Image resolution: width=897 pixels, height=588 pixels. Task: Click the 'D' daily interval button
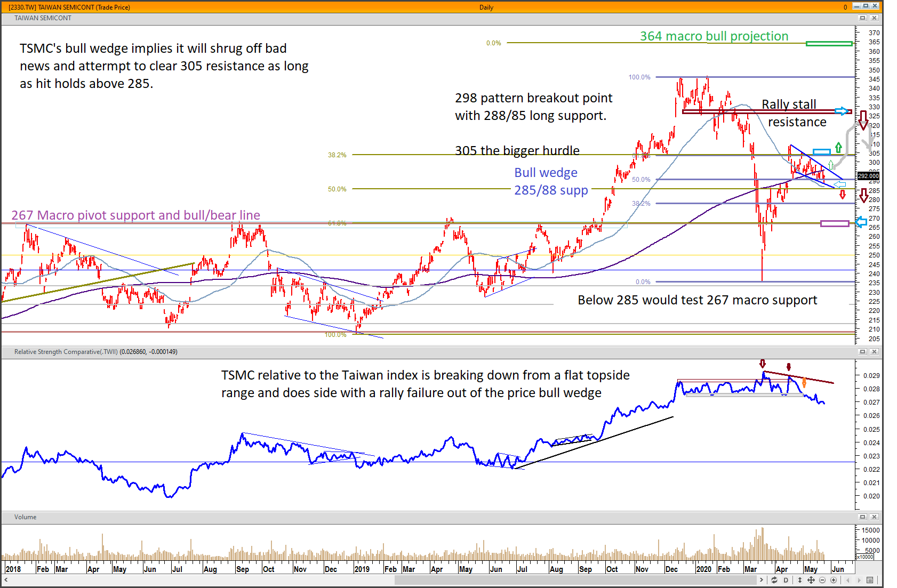tap(786, 580)
